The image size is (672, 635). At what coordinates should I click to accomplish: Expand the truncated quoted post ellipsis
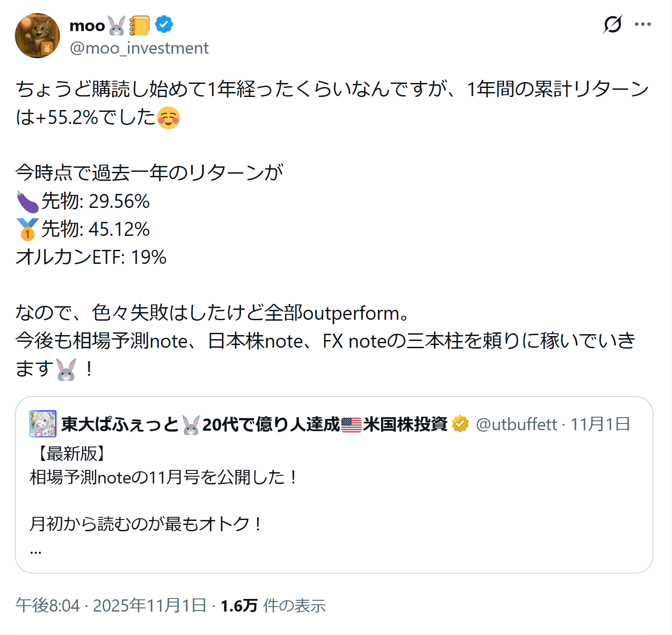coord(36,551)
